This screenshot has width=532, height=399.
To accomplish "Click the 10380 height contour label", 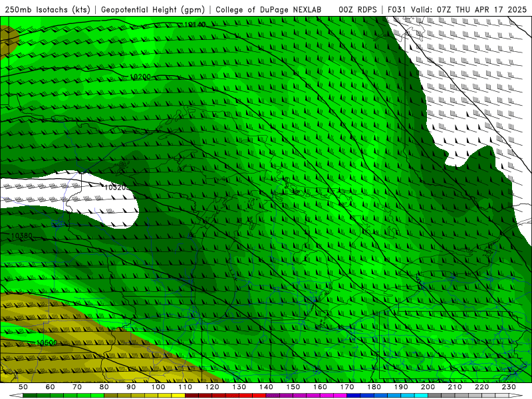I will 22,235.
